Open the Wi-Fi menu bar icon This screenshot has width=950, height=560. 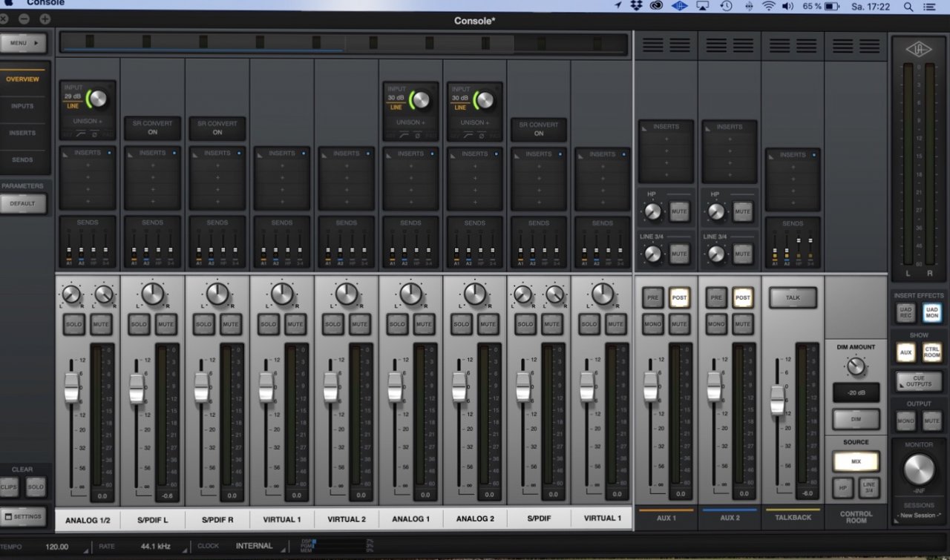(768, 6)
